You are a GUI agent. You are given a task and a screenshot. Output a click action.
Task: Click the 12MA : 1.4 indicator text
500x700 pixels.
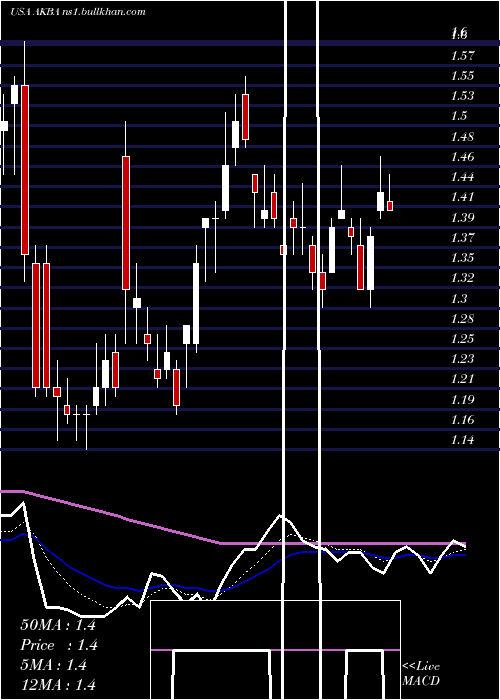58,685
